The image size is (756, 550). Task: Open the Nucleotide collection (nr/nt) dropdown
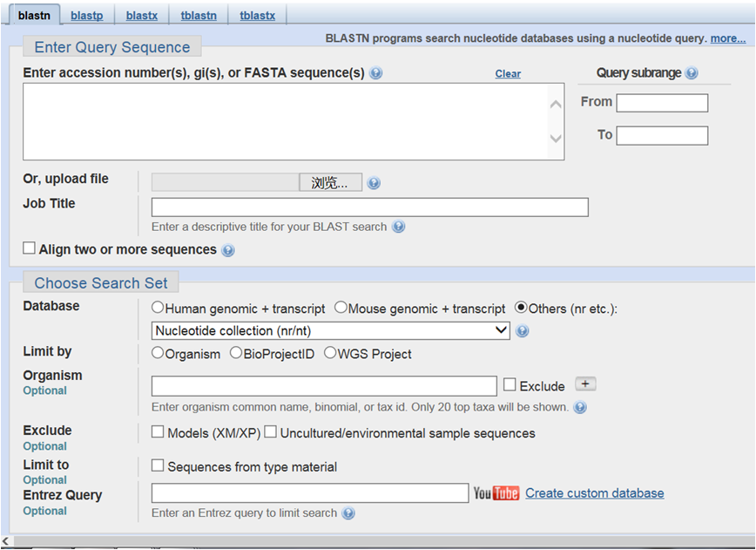(330, 330)
